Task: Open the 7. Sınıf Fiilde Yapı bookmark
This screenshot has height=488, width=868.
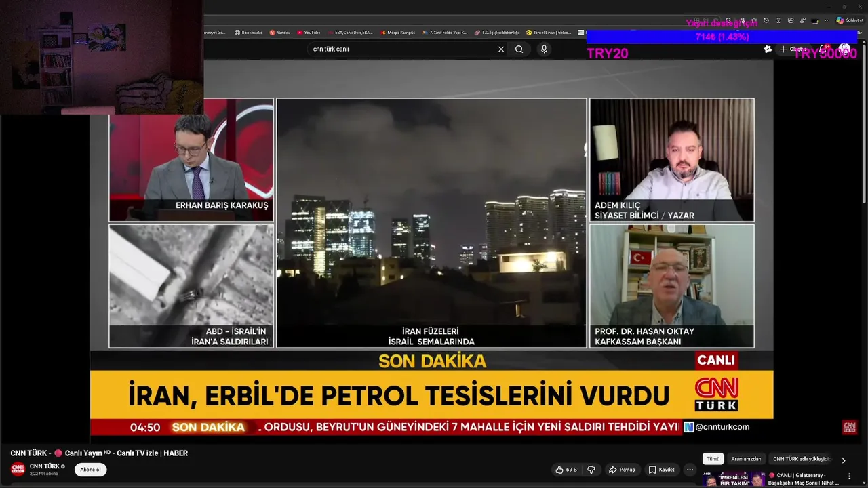Action: [444, 33]
